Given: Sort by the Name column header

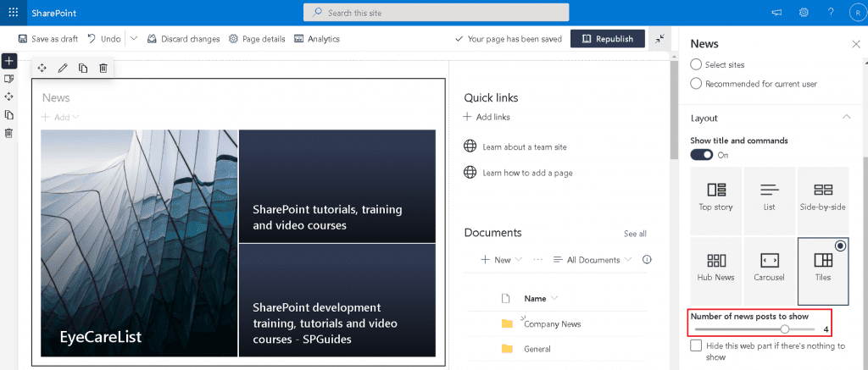Looking at the screenshot, I should pos(541,299).
